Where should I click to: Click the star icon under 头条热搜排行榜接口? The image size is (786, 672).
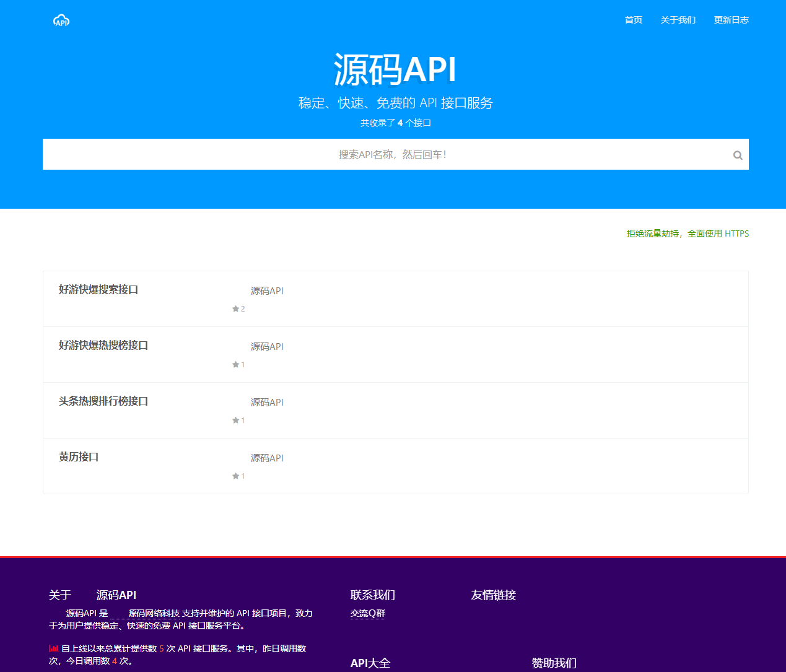[236, 420]
